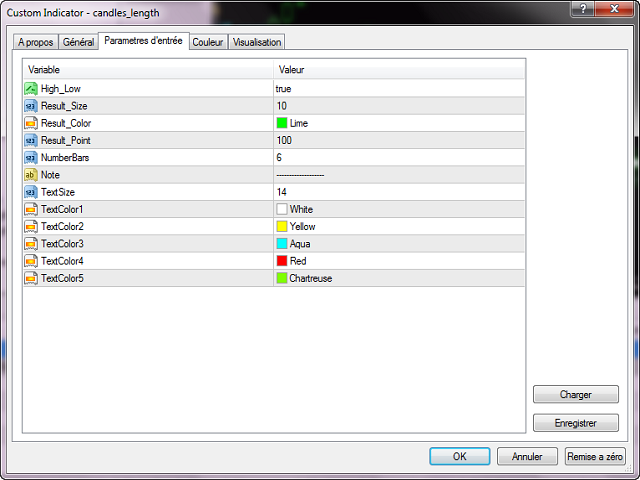
Task: Click the help question mark button
Action: pos(583,9)
